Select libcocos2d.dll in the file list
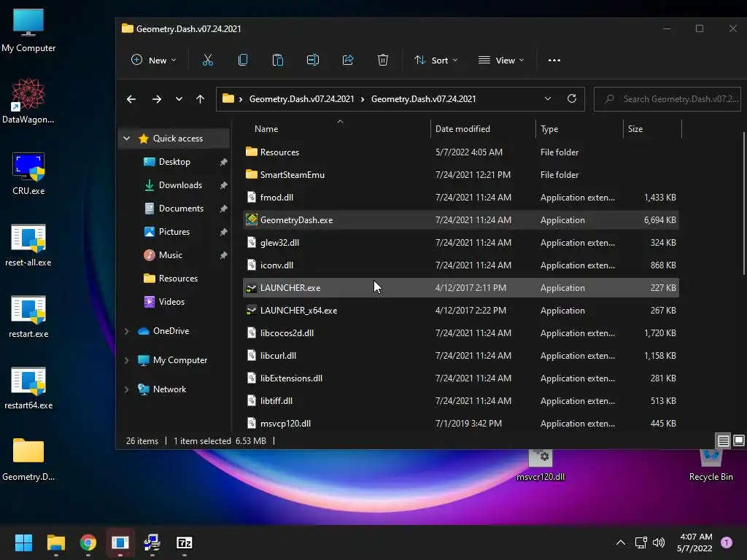This screenshot has width=747, height=560. click(x=461, y=333)
